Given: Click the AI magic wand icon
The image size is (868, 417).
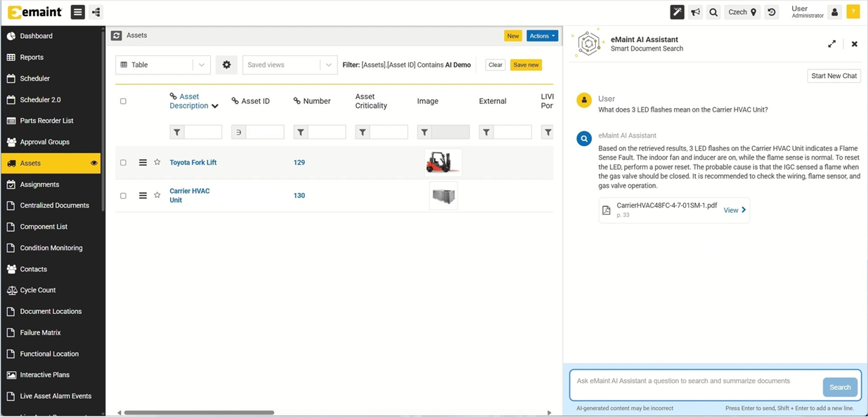Looking at the screenshot, I should [x=677, y=12].
